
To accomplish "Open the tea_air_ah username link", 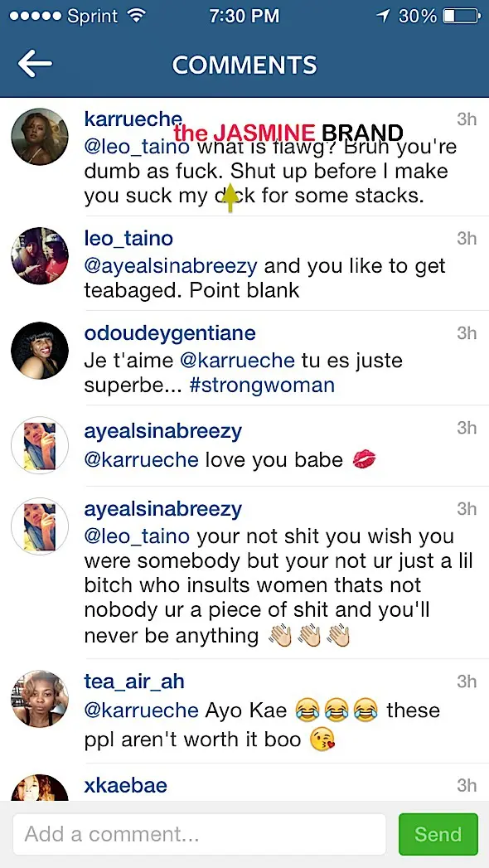I will click(x=134, y=682).
